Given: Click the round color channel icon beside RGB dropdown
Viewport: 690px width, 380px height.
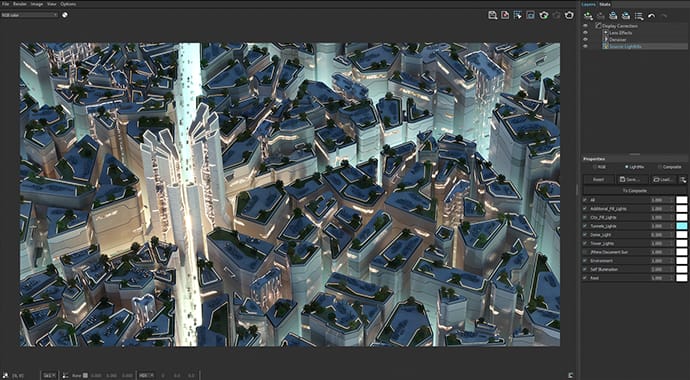Looking at the screenshot, I should [65, 15].
